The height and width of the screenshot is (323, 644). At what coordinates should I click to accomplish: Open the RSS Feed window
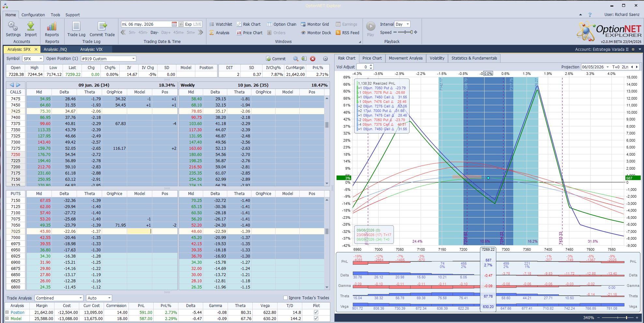click(x=348, y=33)
